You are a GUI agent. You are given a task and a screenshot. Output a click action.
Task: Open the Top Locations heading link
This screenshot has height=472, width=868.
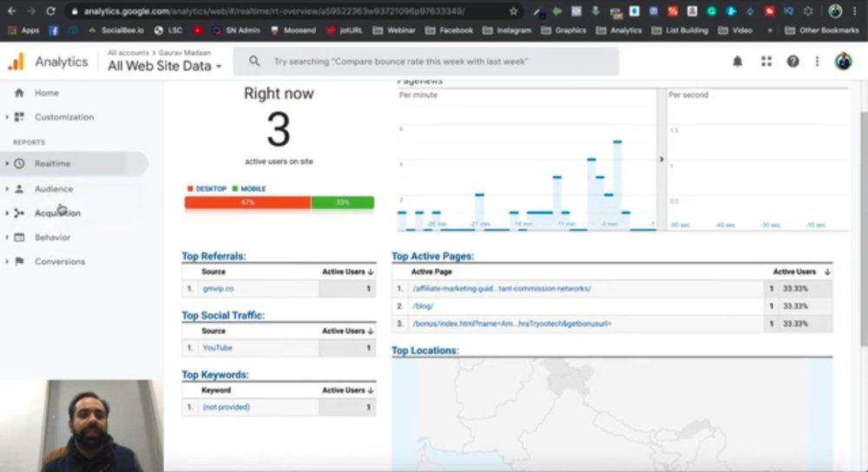pyautogui.click(x=424, y=351)
